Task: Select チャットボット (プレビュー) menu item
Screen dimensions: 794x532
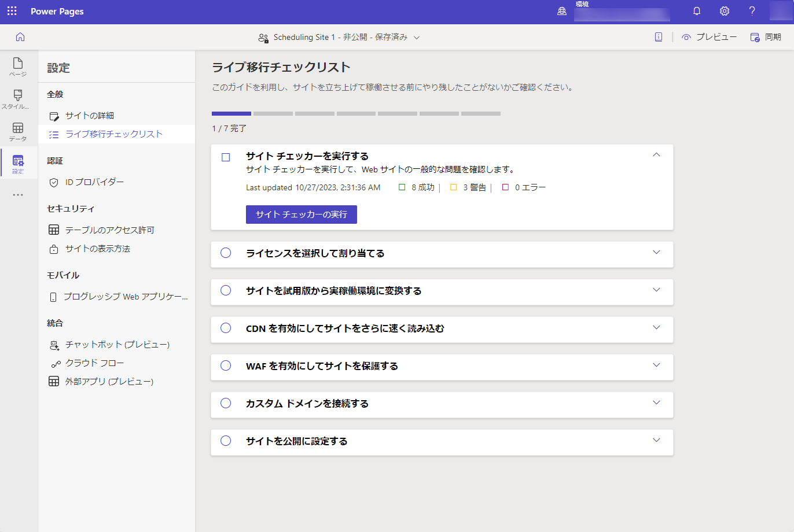Action: point(117,345)
